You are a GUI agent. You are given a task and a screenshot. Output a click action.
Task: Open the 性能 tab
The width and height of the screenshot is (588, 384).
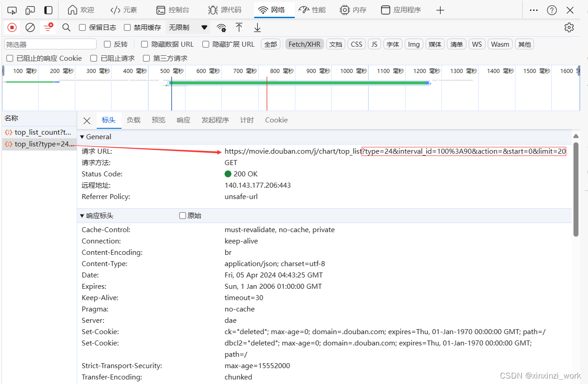[312, 10]
